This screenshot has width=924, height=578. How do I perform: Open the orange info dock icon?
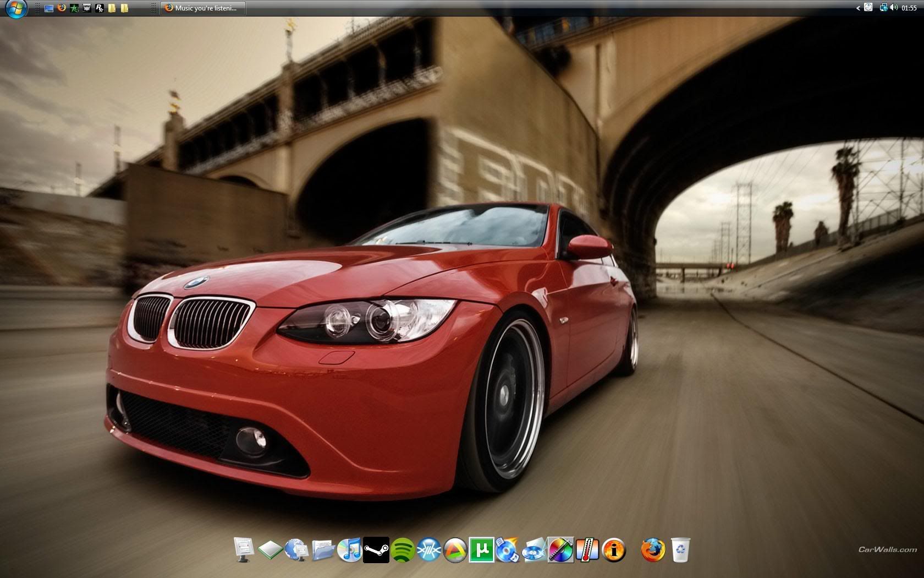point(613,550)
